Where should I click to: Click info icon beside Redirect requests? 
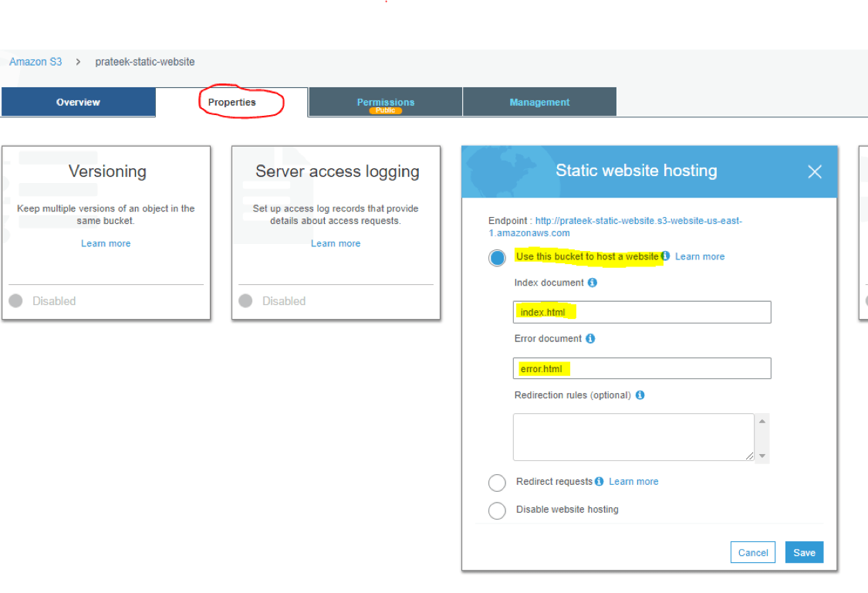[x=599, y=482]
